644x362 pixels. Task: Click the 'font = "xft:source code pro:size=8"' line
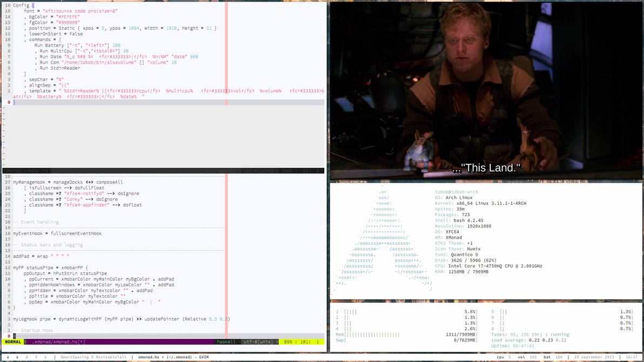pos(71,11)
